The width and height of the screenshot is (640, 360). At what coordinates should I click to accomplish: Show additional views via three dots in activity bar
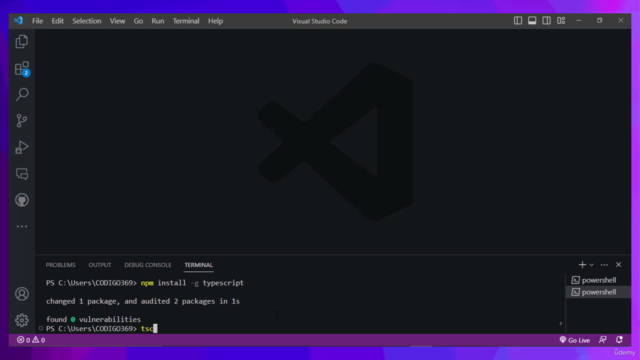[22, 227]
